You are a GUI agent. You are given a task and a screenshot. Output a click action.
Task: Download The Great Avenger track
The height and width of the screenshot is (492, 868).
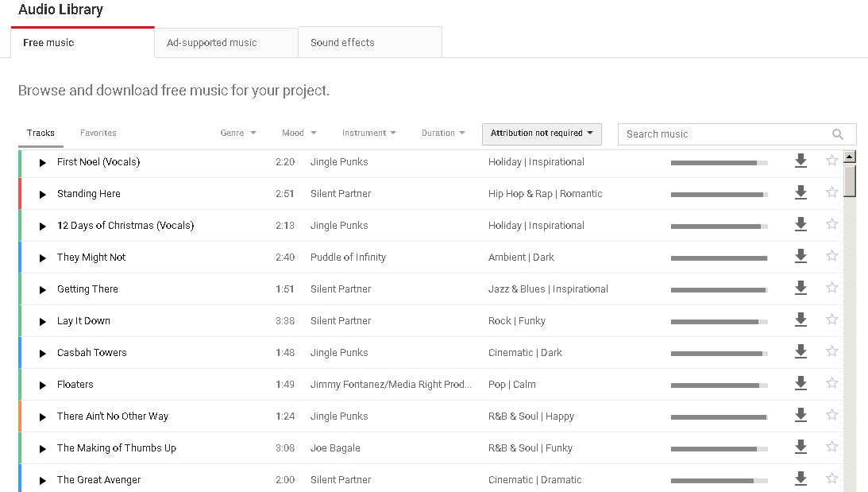point(800,478)
